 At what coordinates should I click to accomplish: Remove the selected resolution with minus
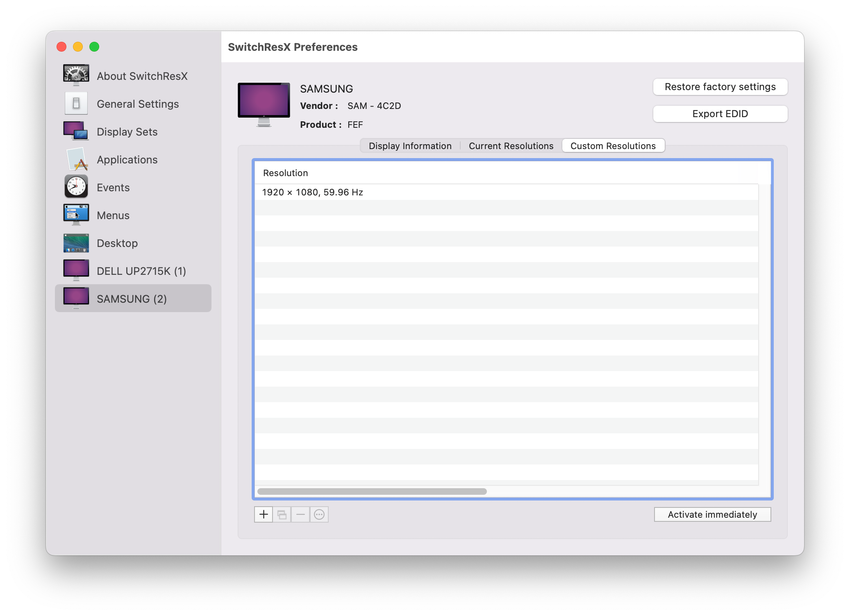click(x=300, y=514)
